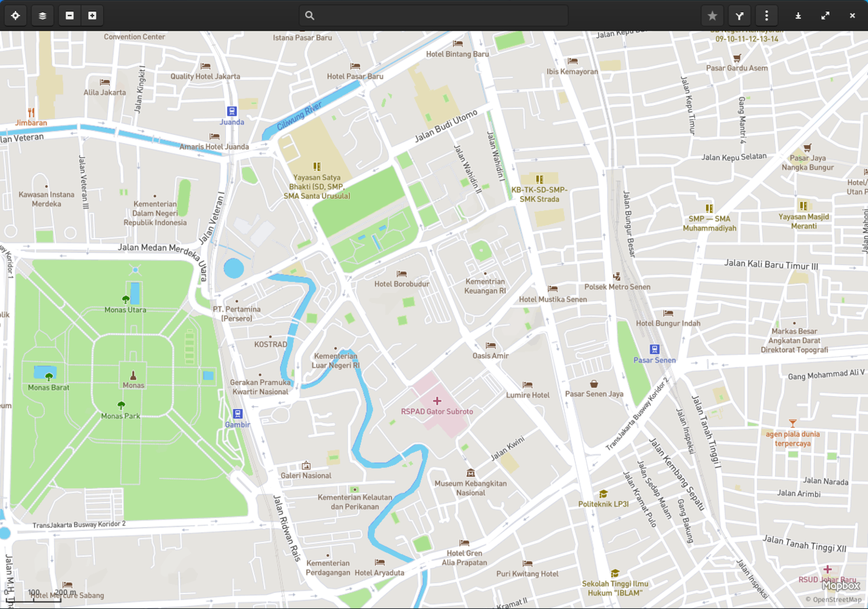Click the Pasar Senen station marker
Viewport: 868px width, 609px height.
[654, 349]
